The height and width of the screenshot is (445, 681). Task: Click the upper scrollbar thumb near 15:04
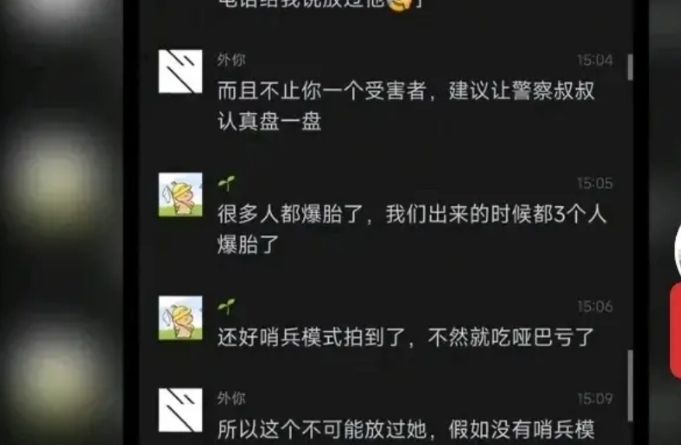(x=630, y=67)
